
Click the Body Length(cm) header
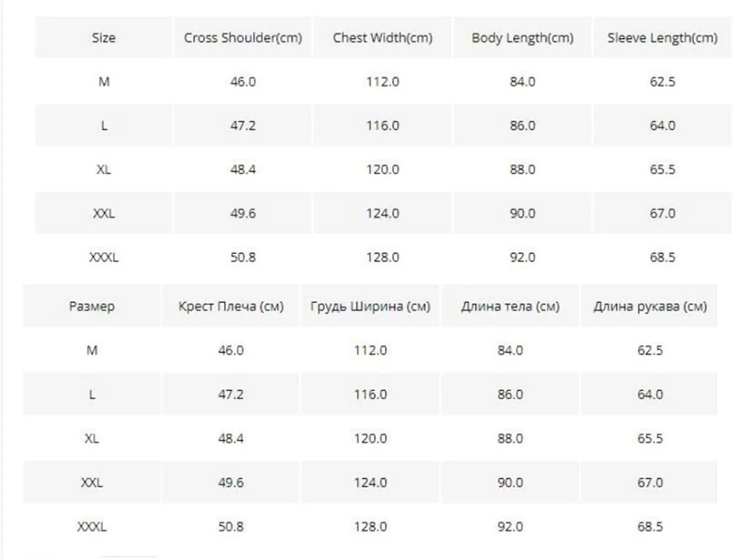[x=523, y=38]
